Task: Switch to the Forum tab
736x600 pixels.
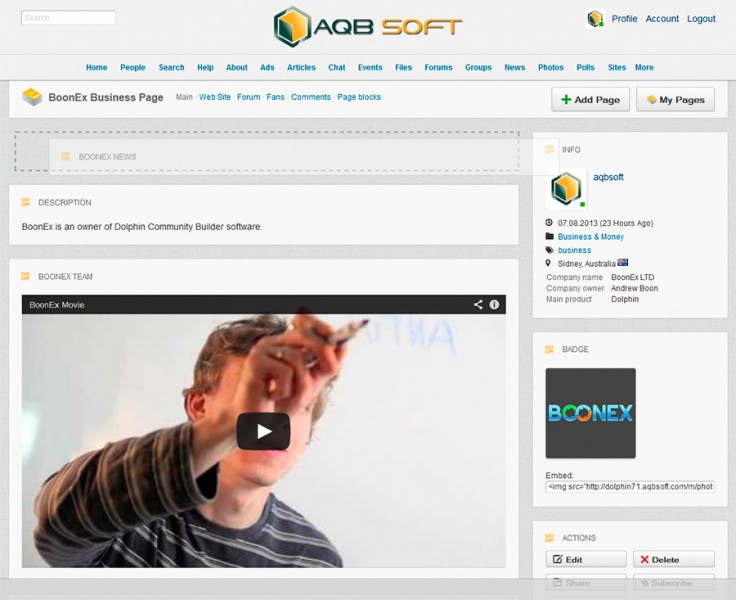Action: tap(248, 97)
